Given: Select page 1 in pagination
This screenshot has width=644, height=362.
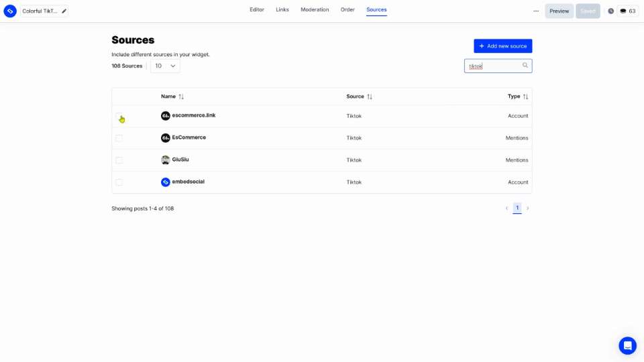Looking at the screenshot, I should click(x=517, y=208).
